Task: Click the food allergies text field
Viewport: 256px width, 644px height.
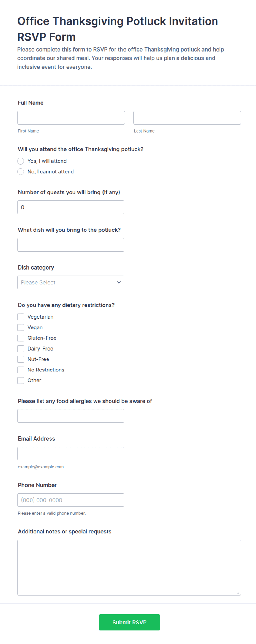Action: point(71,416)
